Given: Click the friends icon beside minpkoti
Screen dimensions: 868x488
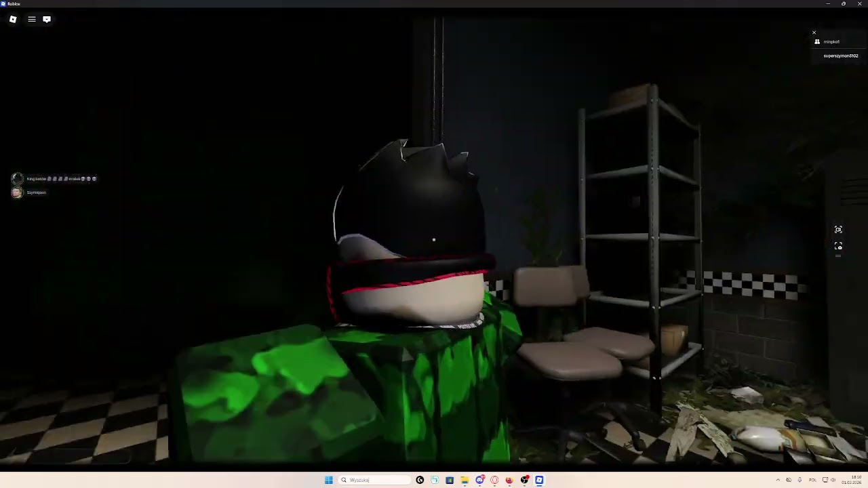Looking at the screenshot, I should [817, 42].
